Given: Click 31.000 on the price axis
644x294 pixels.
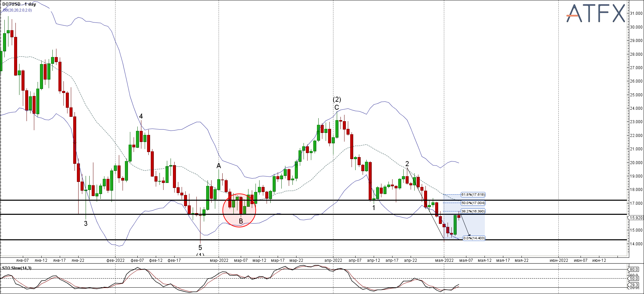Looking at the screenshot, I should (x=636, y=13).
